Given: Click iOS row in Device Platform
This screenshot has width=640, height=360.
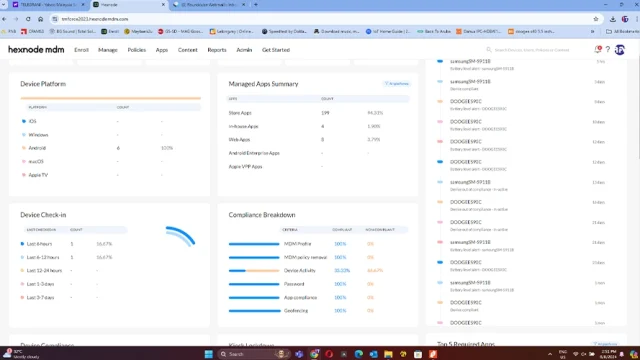Looking at the screenshot, I should click(x=111, y=121).
